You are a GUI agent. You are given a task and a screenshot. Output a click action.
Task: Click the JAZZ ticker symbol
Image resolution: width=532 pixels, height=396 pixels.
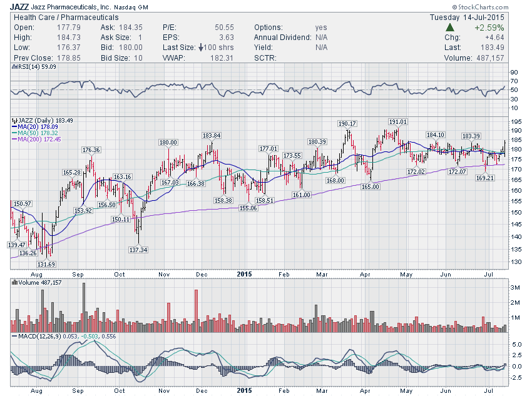coord(19,7)
